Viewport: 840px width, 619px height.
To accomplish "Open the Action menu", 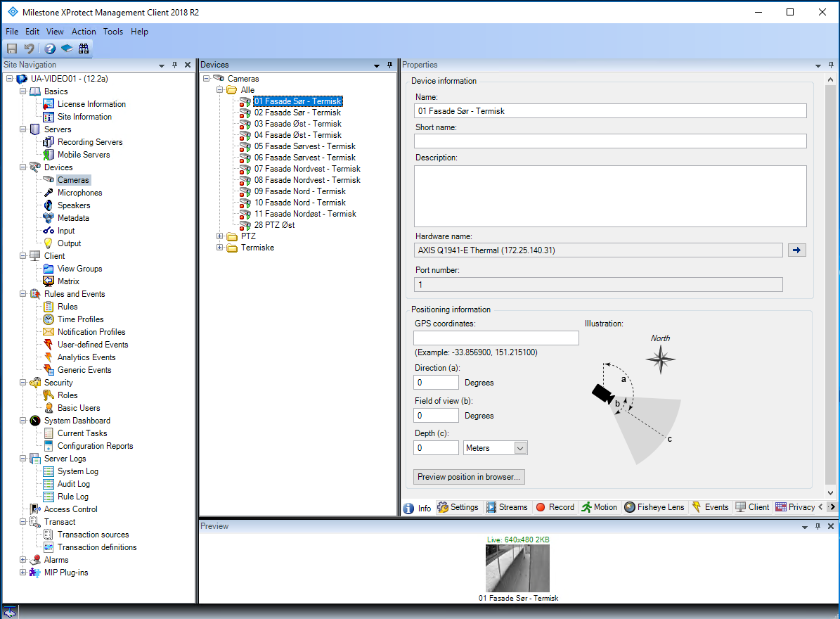I will coord(84,32).
